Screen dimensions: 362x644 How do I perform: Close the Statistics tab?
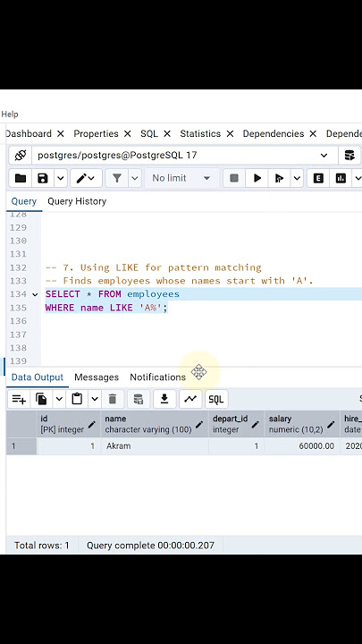pos(230,134)
